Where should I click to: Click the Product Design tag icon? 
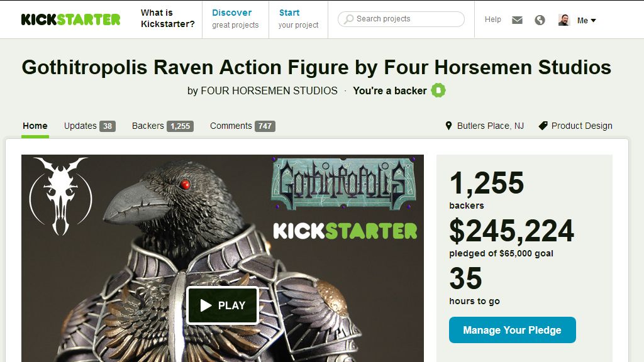[x=543, y=126]
